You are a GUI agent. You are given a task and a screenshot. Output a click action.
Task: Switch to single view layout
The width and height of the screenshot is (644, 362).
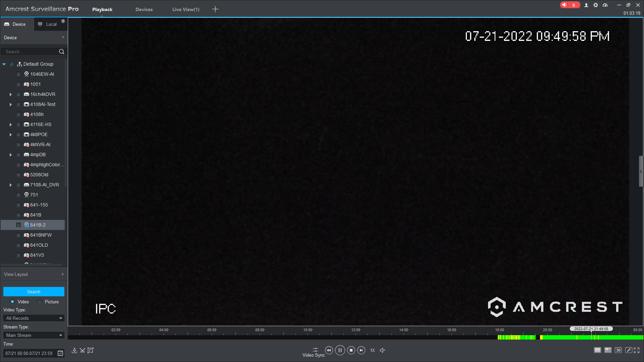(x=597, y=350)
